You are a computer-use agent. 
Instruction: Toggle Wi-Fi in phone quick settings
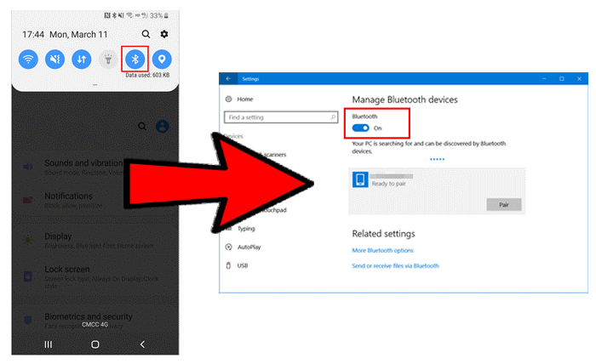click(28, 60)
